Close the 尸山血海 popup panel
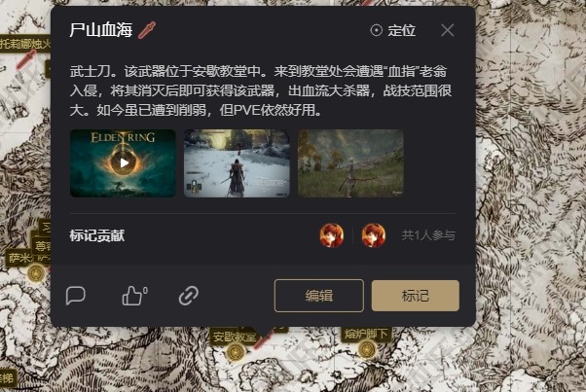Image resolution: width=586 pixels, height=392 pixels. (448, 30)
